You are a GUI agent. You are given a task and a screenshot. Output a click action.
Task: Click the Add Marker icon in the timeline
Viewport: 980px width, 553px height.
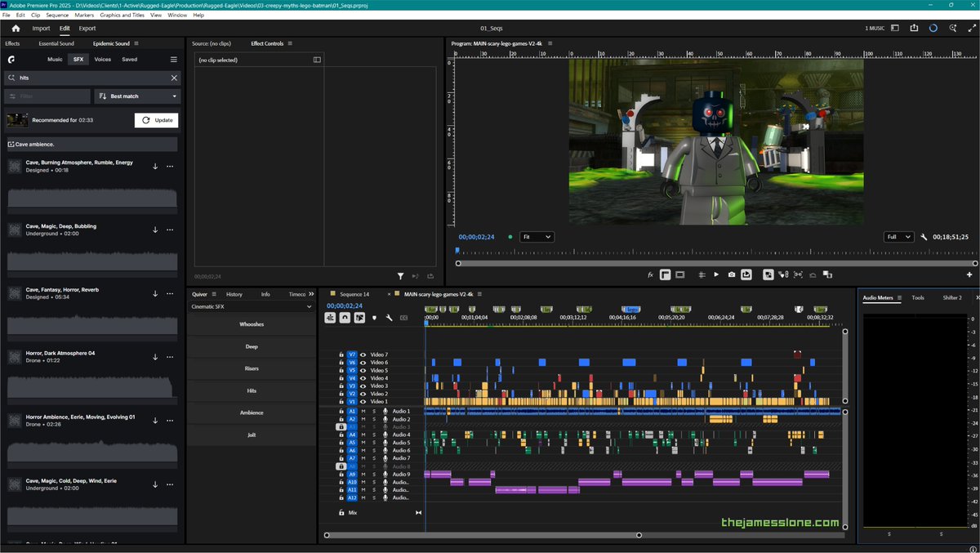point(375,318)
